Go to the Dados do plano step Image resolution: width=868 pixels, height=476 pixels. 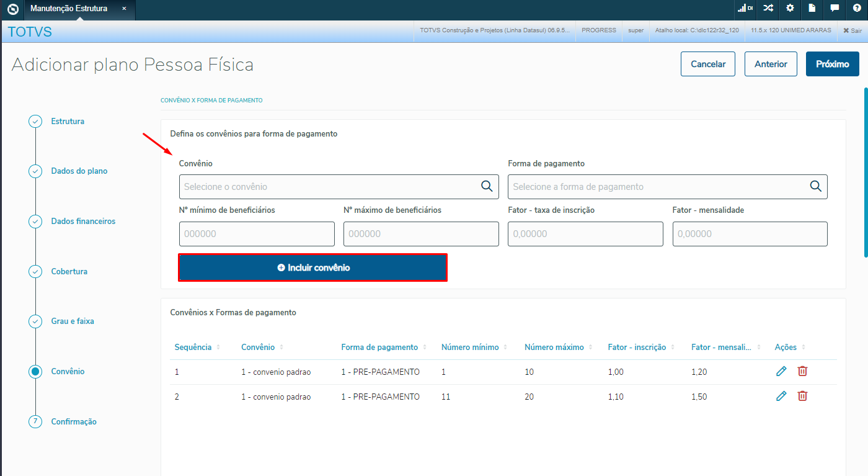pos(79,171)
